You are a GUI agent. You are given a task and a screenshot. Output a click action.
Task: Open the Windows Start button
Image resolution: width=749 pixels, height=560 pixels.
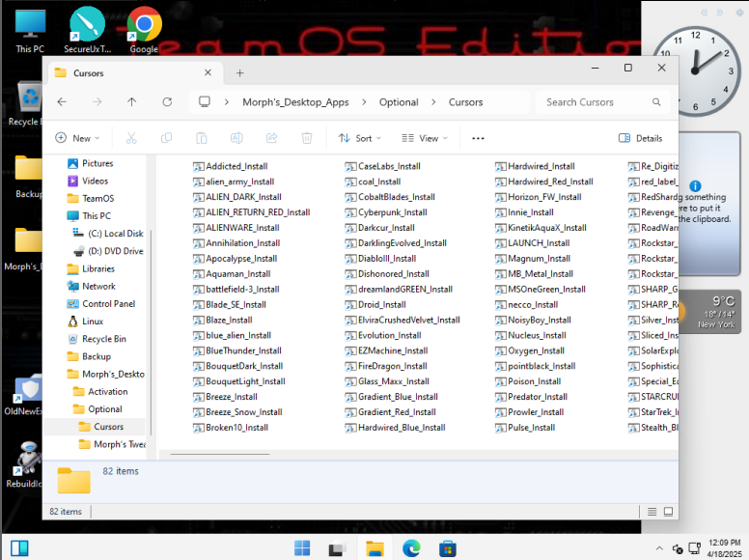click(x=302, y=548)
